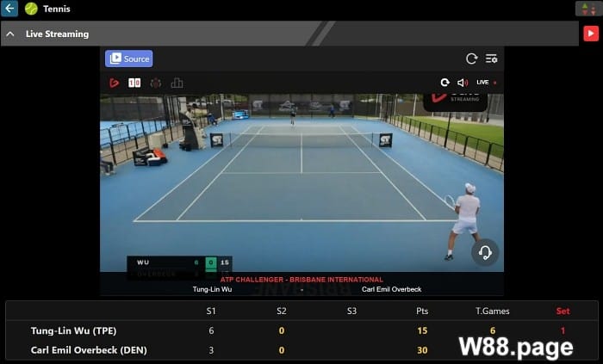
Task: Click the S1 column header
Action: click(211, 311)
